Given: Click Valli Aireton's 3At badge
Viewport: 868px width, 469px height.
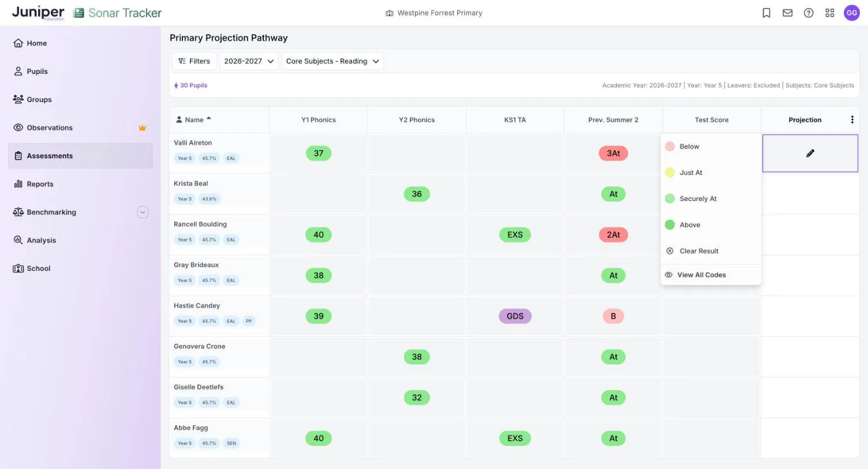Looking at the screenshot, I should click(x=613, y=154).
